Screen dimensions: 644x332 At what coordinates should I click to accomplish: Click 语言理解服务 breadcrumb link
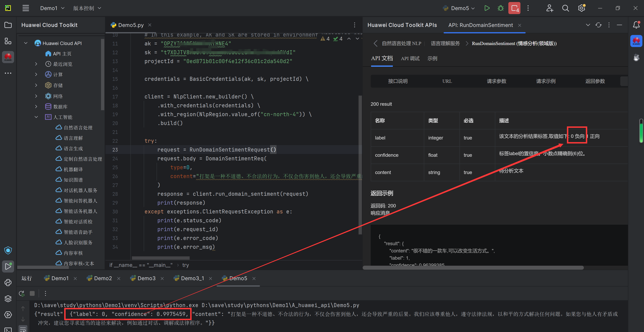pyautogui.click(x=445, y=43)
